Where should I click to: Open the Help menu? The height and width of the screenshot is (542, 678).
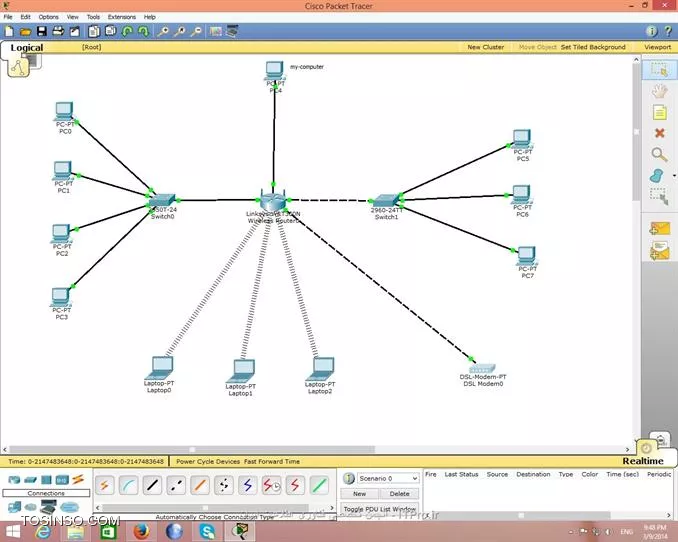(150, 17)
